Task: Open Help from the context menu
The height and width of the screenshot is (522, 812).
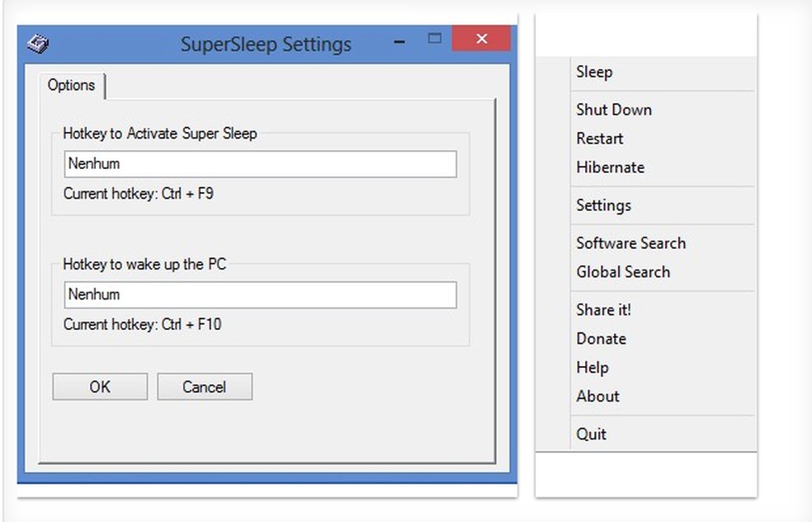Action: (592, 368)
